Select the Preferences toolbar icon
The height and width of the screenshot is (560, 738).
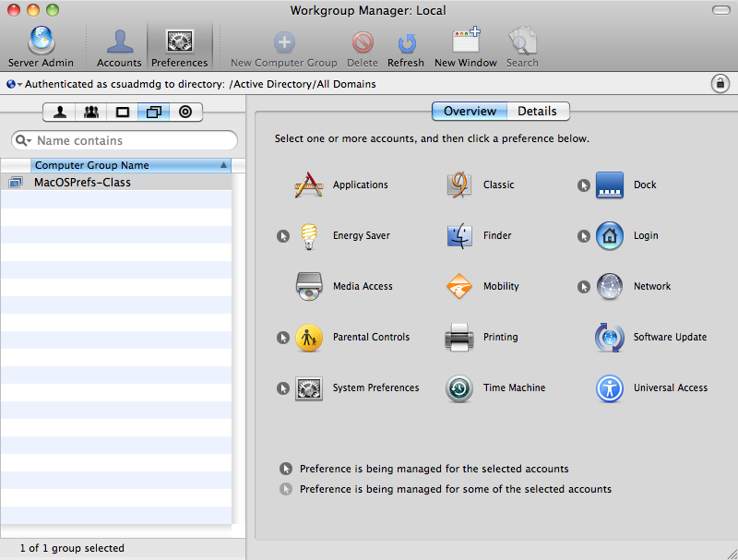pyautogui.click(x=179, y=46)
